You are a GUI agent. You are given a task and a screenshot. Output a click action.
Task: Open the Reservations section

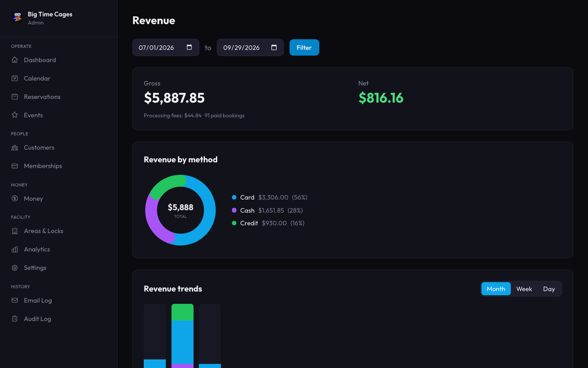pos(59,96)
